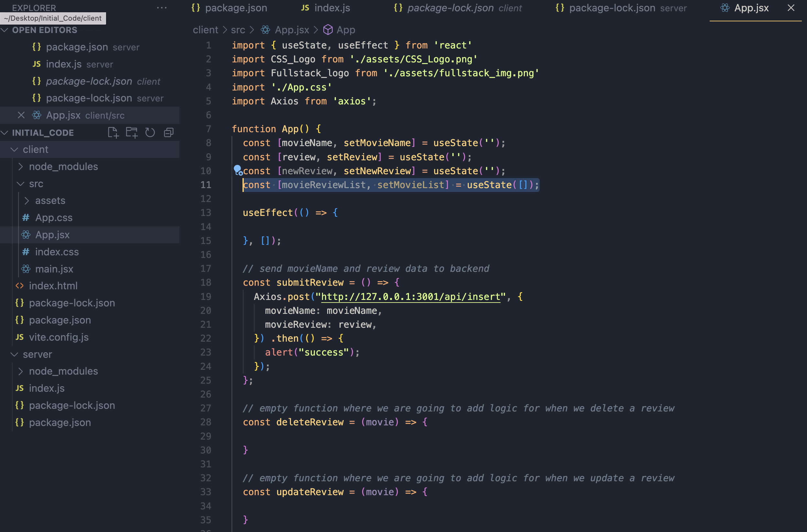Click the lightbulb code action icon
Viewport: 807px width, 532px height.
pyautogui.click(x=238, y=170)
